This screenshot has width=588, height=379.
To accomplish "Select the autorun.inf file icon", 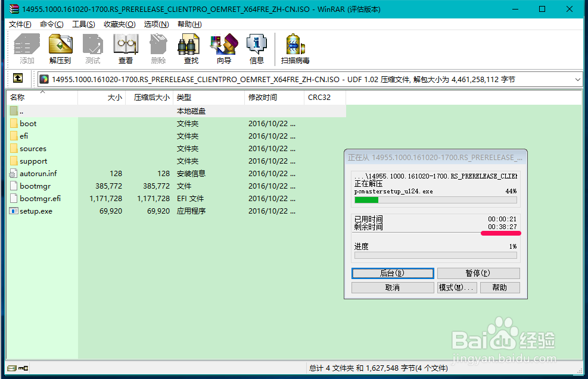I will pyautogui.click(x=14, y=173).
